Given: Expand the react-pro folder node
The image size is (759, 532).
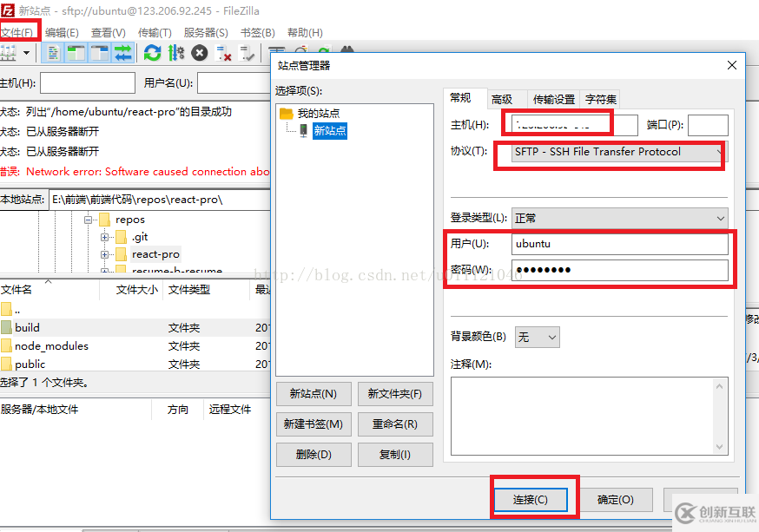Looking at the screenshot, I should [104, 254].
